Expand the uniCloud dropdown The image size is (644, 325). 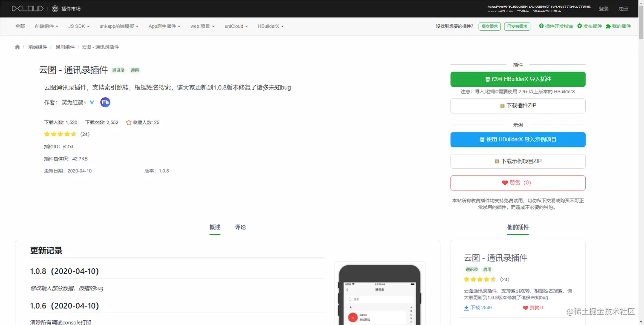pyautogui.click(x=236, y=26)
